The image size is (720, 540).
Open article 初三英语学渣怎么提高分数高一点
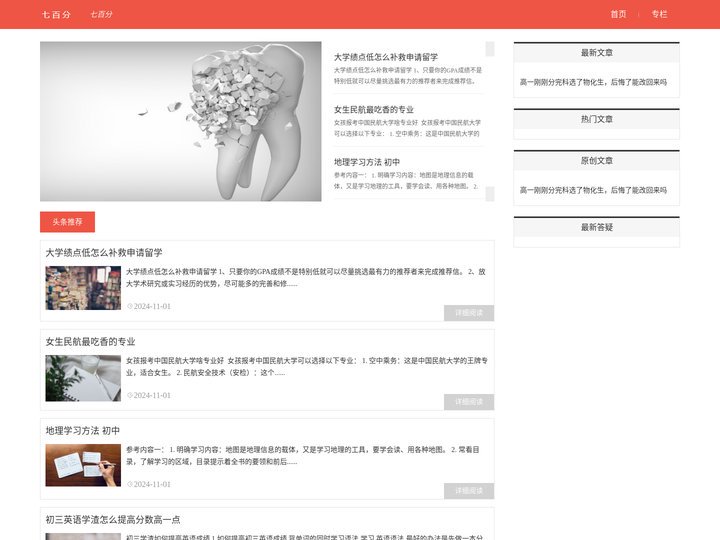[113, 520]
